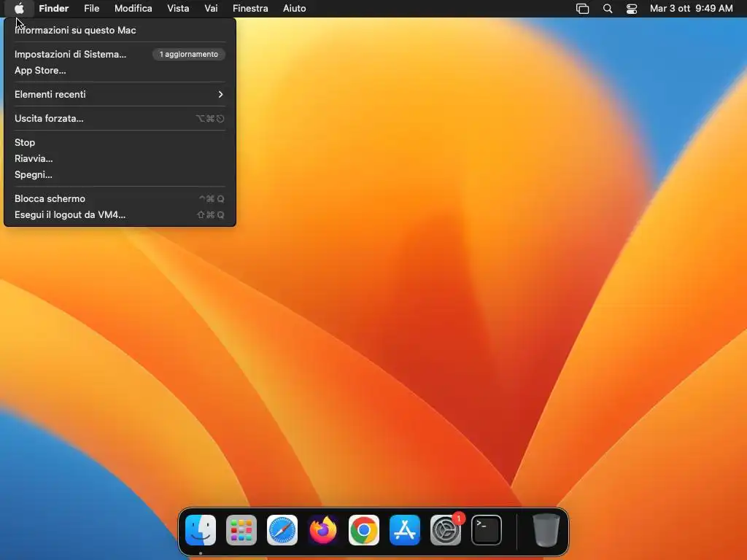
Task: Choose Uscita forzata… menu entry
Action: (x=120, y=119)
